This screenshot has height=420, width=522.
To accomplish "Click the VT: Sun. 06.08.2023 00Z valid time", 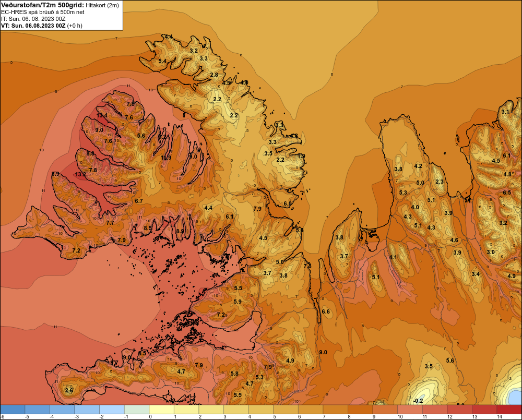I will click(x=33, y=26).
